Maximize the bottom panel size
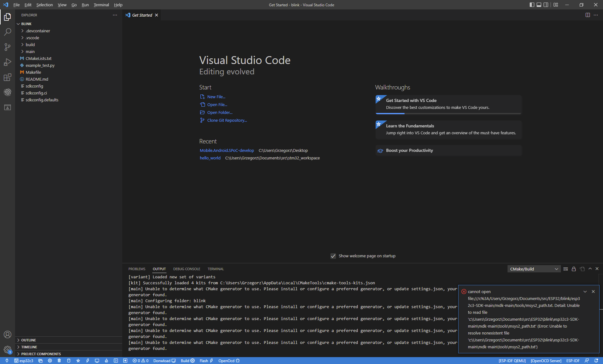 click(x=590, y=269)
